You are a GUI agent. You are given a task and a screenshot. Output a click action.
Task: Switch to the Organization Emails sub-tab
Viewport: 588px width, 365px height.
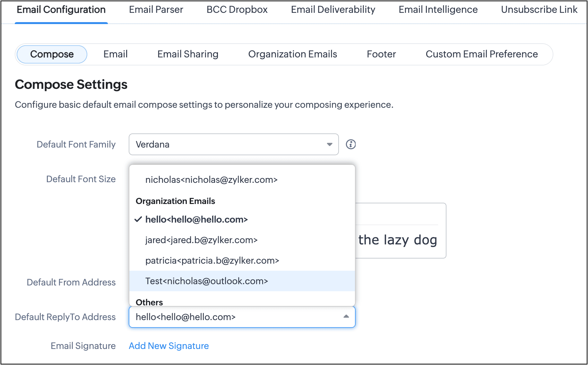(292, 54)
